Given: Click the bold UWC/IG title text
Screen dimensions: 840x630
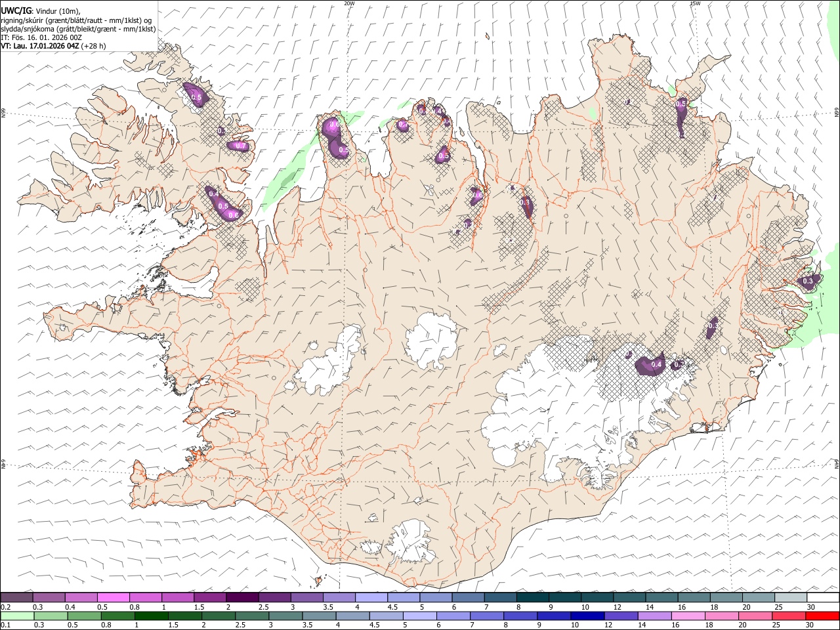Looking at the screenshot, I should click(x=16, y=10).
